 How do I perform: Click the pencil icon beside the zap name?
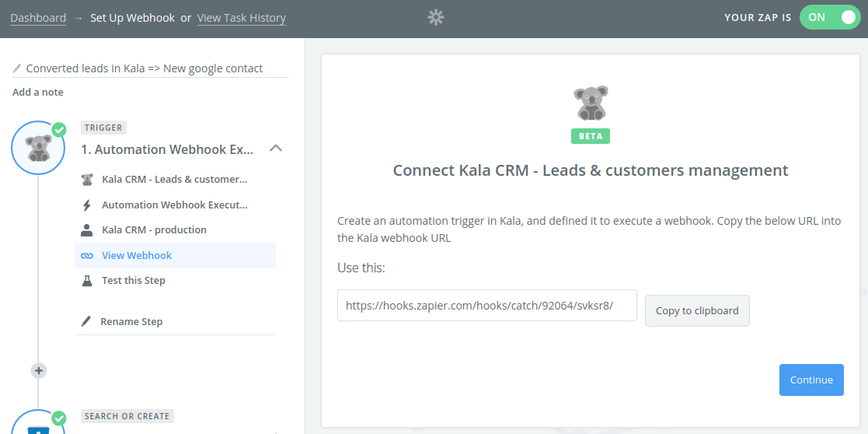click(17, 68)
